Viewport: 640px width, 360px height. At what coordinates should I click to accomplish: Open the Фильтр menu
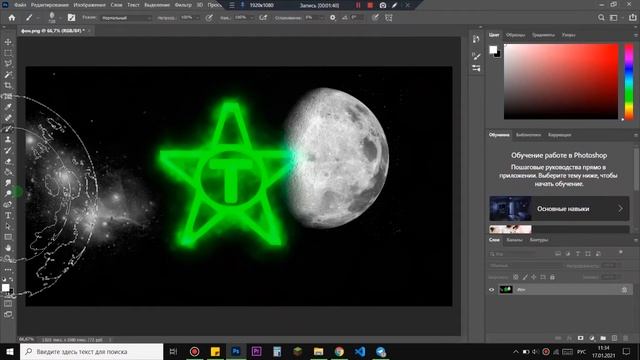[x=183, y=5]
